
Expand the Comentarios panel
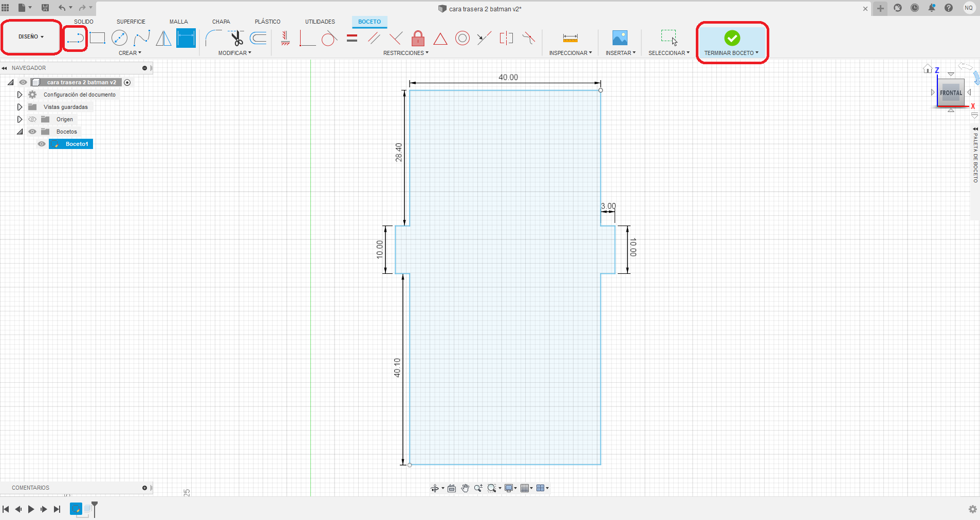[x=144, y=488]
